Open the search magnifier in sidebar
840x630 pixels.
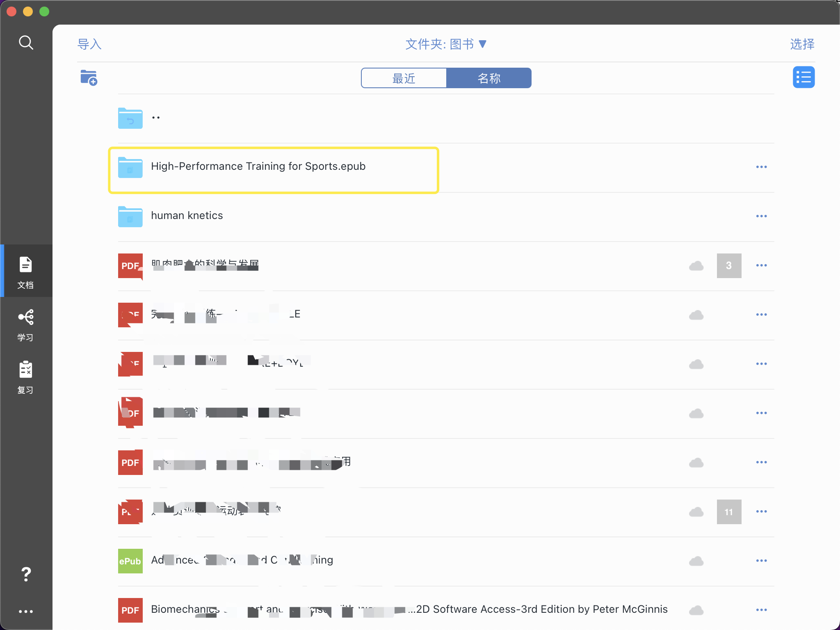point(26,42)
